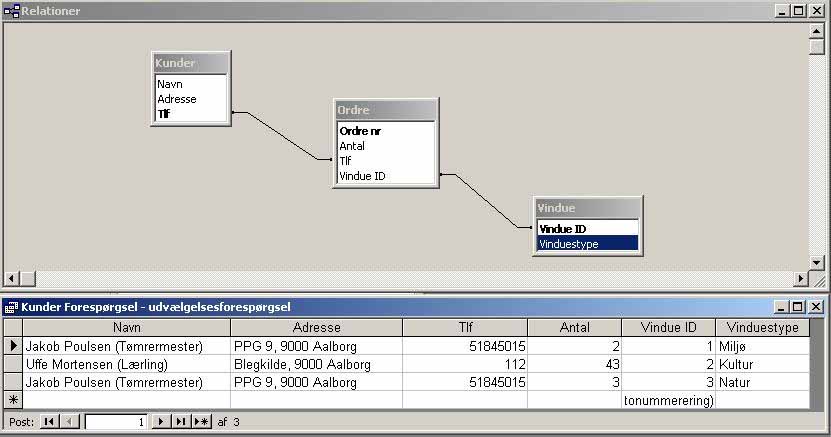Select the new-record row asterisk selector
The width and height of the screenshot is (831, 437).
pos(12,400)
